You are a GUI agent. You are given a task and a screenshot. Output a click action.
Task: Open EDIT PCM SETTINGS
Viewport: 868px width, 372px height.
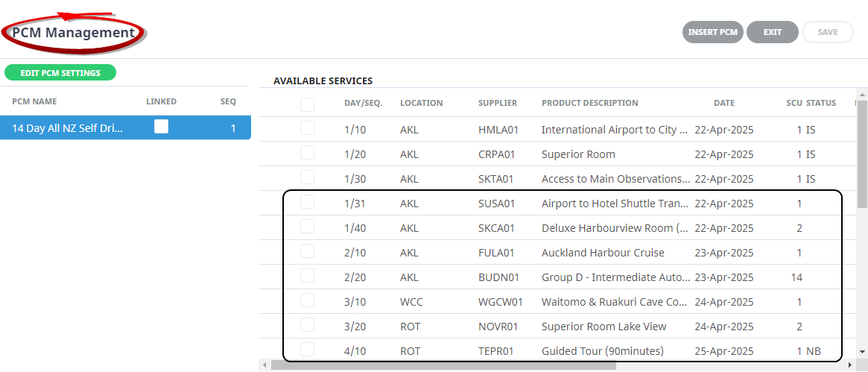60,73
